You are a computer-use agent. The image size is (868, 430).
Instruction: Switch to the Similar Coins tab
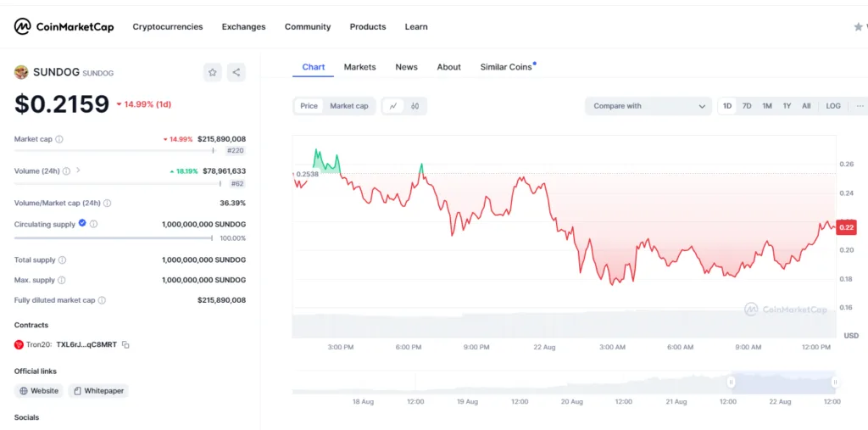pos(506,67)
